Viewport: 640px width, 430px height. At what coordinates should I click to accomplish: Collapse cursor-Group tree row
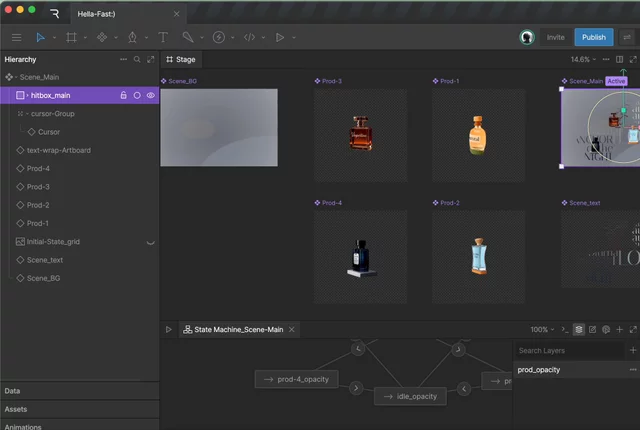(27, 114)
